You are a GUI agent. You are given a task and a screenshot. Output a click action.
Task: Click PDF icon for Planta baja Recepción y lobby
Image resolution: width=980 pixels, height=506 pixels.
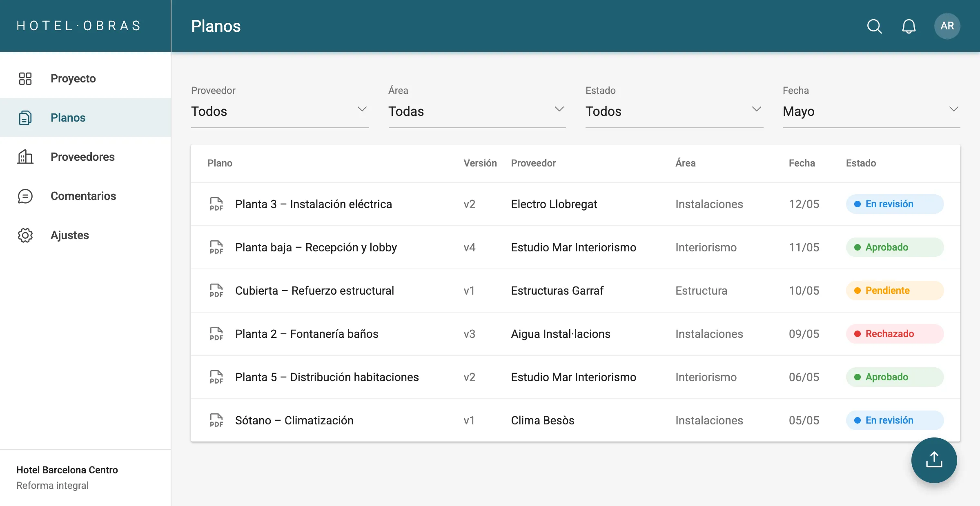tap(216, 247)
